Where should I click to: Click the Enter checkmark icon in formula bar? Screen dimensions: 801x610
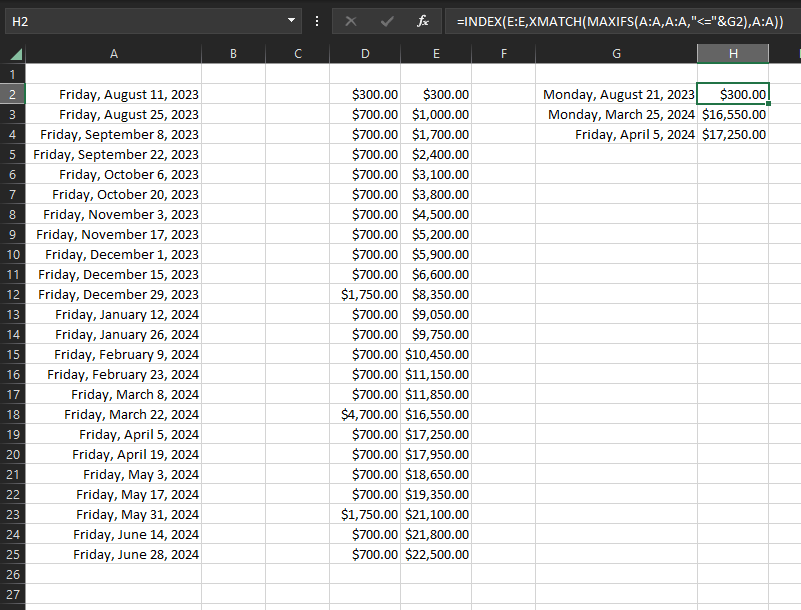click(387, 21)
